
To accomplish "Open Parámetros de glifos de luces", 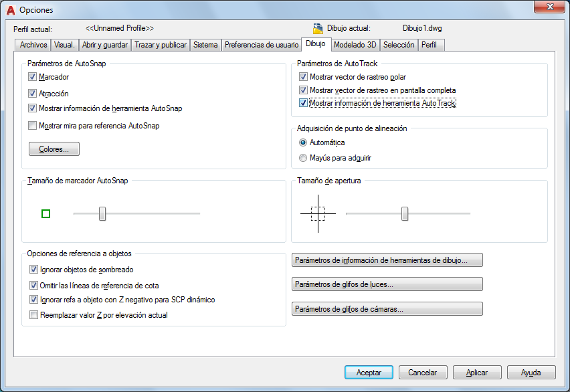I will (x=387, y=284).
